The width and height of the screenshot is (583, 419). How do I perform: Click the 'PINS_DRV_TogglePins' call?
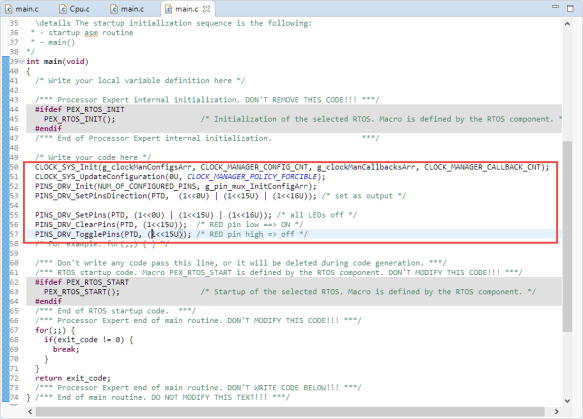point(77,234)
